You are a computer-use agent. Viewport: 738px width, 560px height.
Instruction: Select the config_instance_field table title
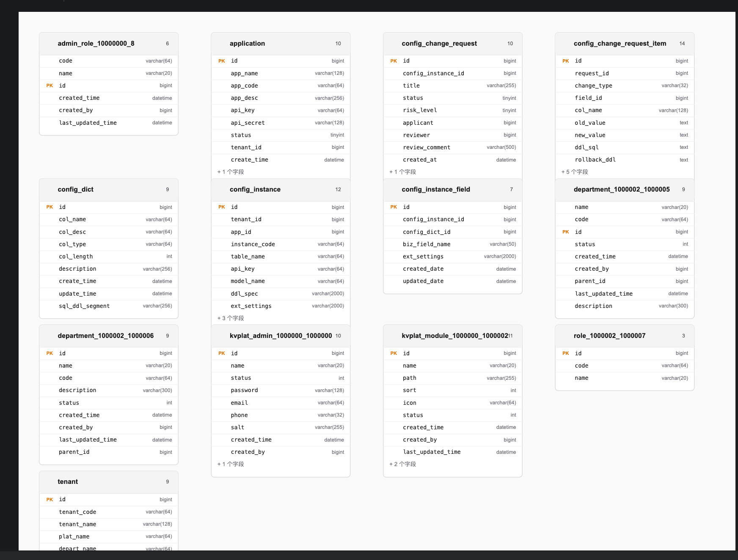coord(436,189)
